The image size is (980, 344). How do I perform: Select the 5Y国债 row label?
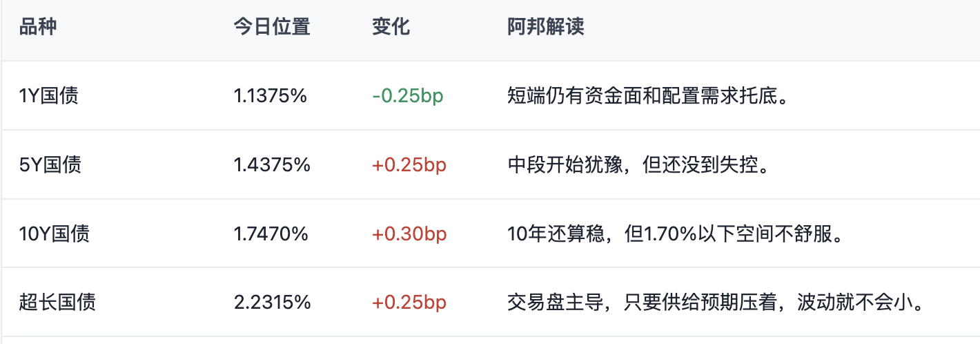pyautogui.click(x=50, y=164)
